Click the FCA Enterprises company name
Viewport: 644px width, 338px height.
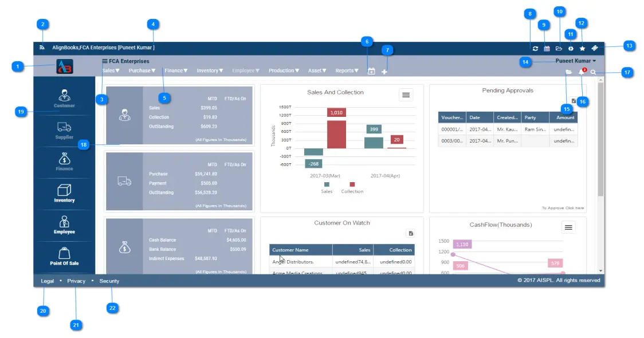tap(129, 61)
